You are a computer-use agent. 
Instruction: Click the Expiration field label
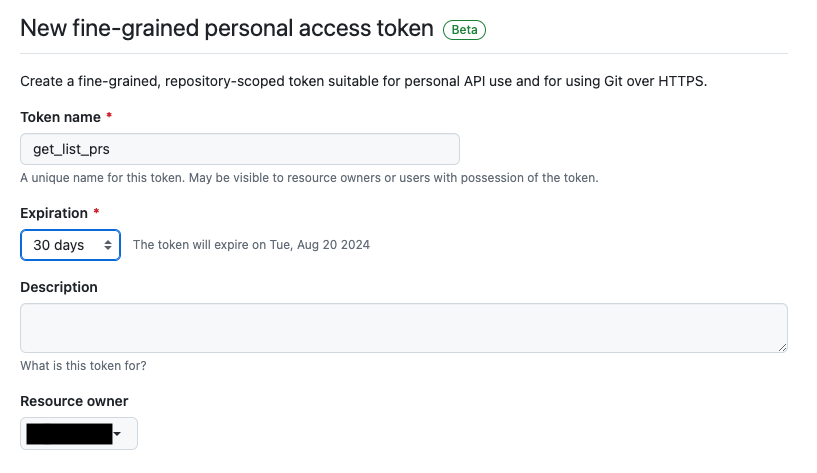tap(54, 213)
